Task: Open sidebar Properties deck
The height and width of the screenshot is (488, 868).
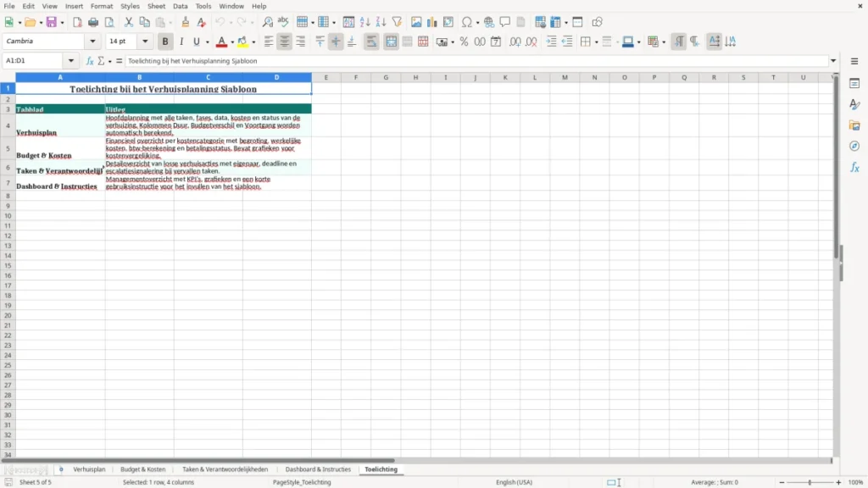Action: coord(854,83)
